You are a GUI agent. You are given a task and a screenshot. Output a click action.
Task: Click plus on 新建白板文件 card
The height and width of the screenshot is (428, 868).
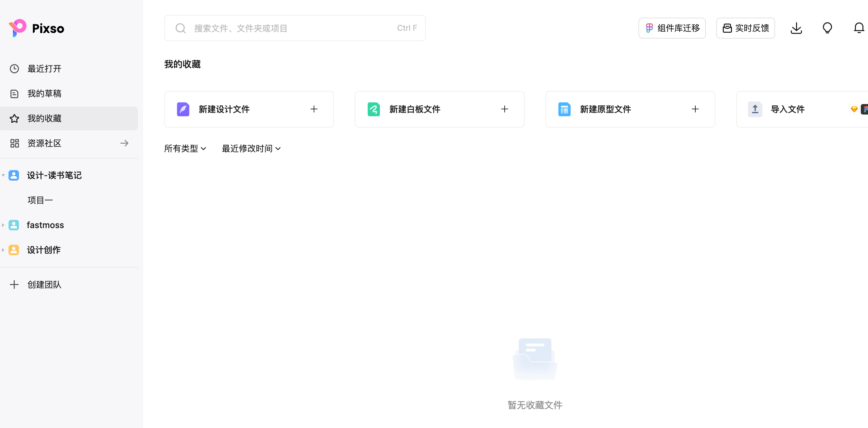click(504, 109)
